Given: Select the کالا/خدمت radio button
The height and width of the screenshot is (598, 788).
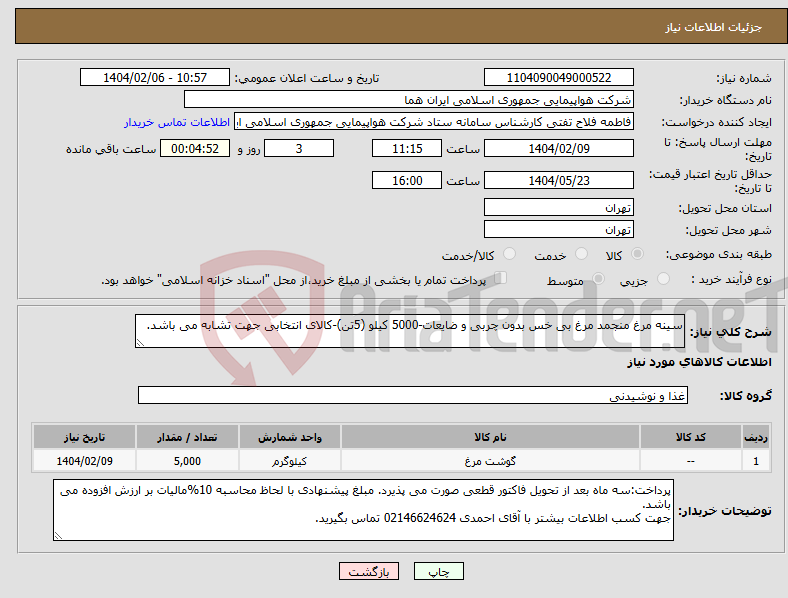Looking at the screenshot, I should pos(510,254).
